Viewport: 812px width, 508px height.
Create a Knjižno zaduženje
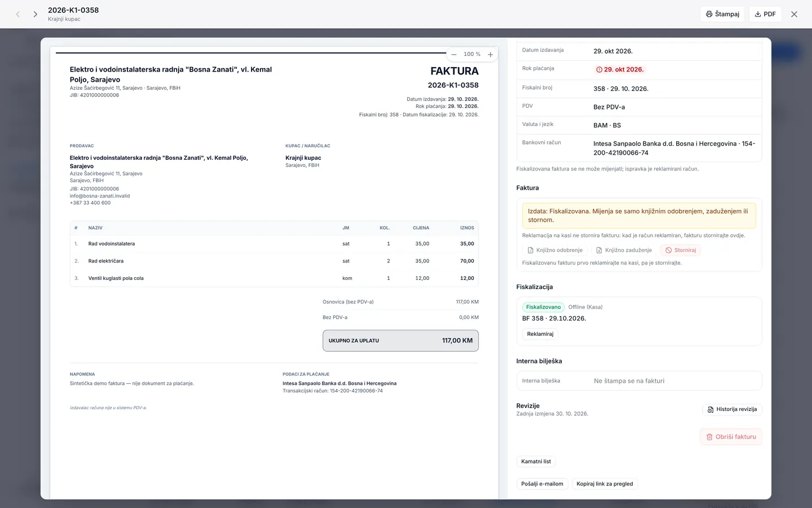624,250
